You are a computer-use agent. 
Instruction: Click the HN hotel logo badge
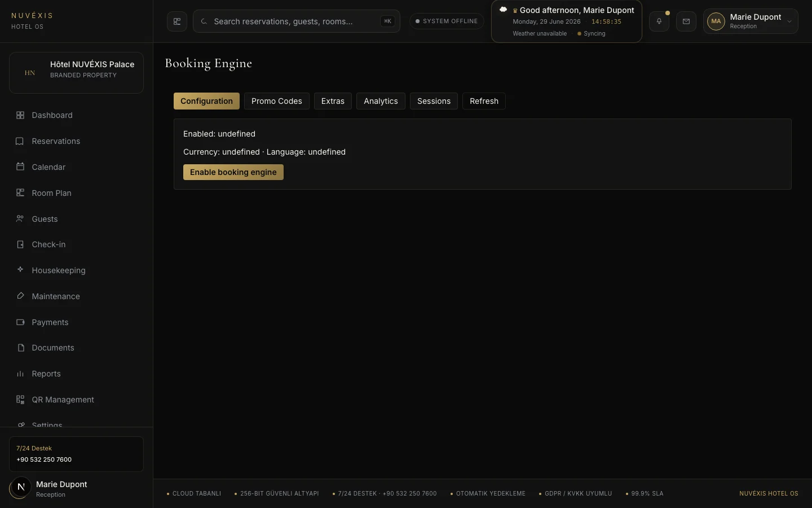pos(30,73)
